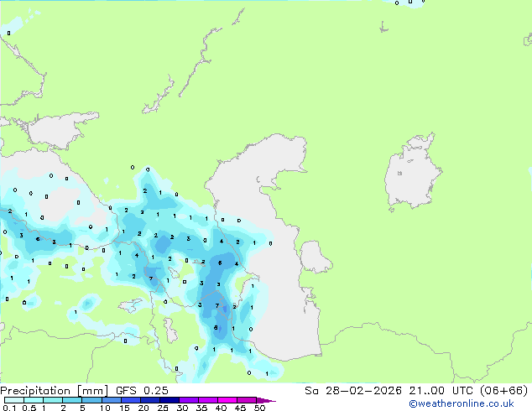Click the legend label 40
532x411 pixels.
point(221,408)
